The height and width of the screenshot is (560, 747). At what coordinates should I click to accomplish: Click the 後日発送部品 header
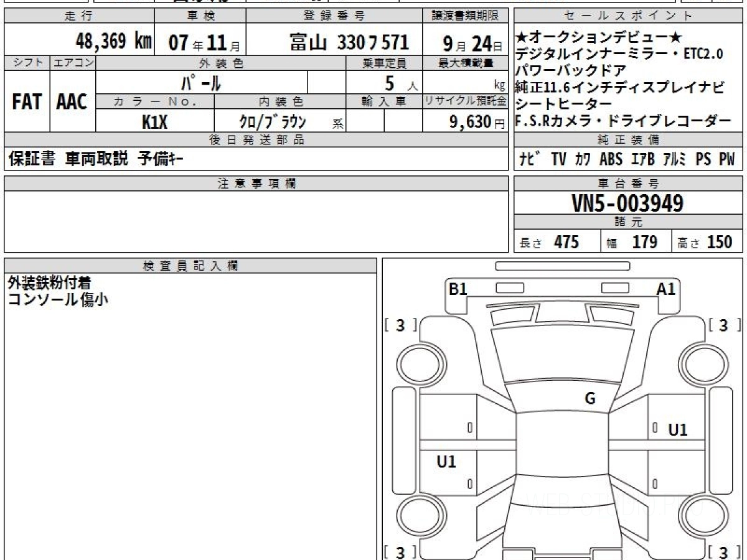click(x=256, y=140)
